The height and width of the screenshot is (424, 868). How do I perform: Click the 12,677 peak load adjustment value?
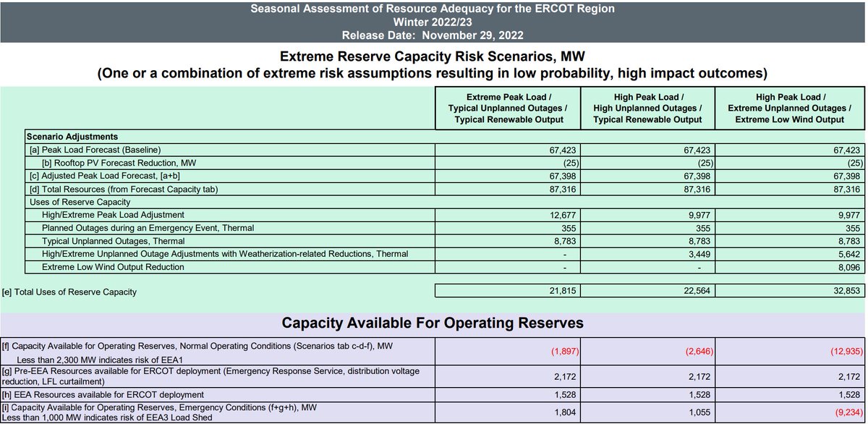[561, 215]
